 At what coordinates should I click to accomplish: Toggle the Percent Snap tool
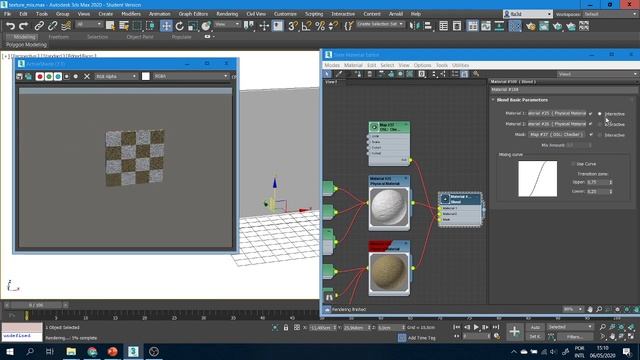(320, 26)
